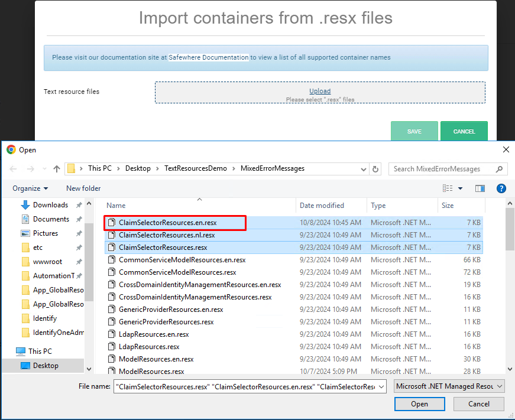Expand the Organize dropdown
The image size is (515, 420).
[x=30, y=188]
